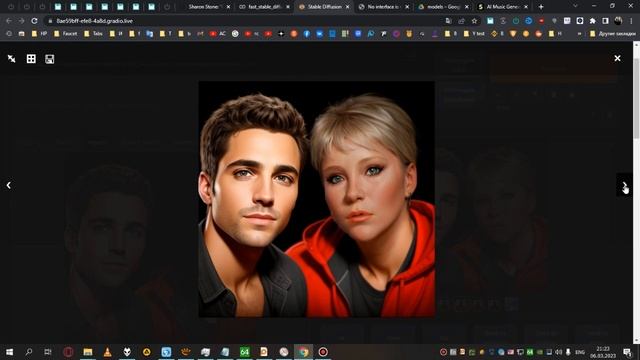The height and width of the screenshot is (360, 640).
Task: Go back to the previous page
Action: [9, 21]
